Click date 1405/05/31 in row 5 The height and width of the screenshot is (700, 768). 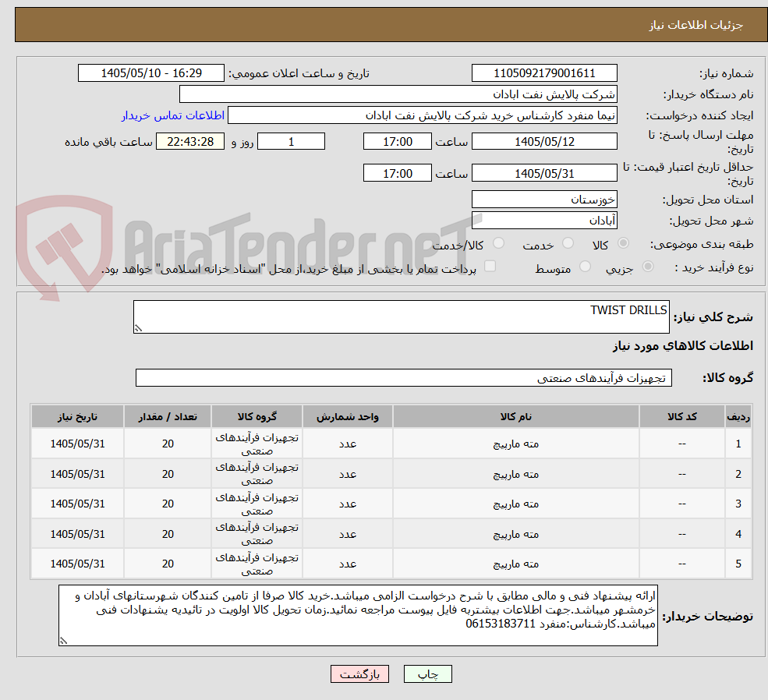77,564
